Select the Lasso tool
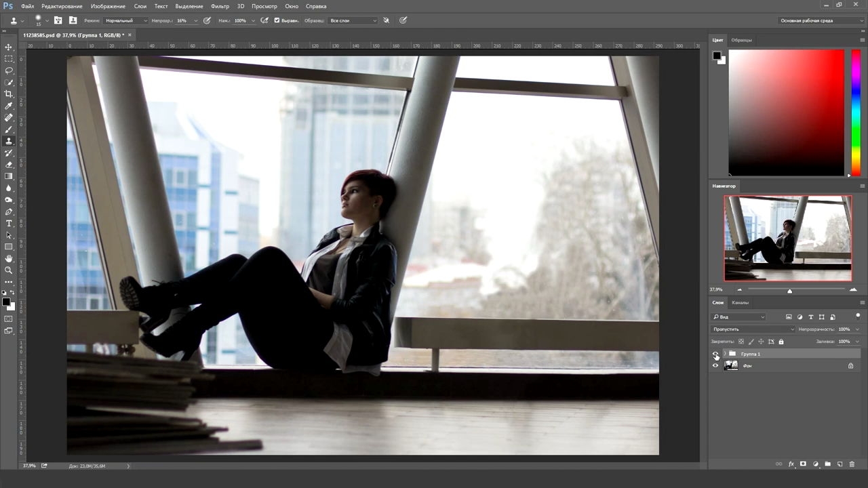 [9, 70]
